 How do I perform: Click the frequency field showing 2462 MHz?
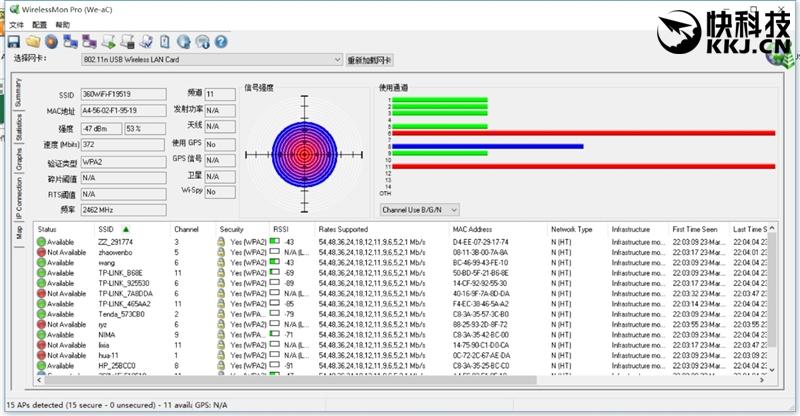(123, 210)
